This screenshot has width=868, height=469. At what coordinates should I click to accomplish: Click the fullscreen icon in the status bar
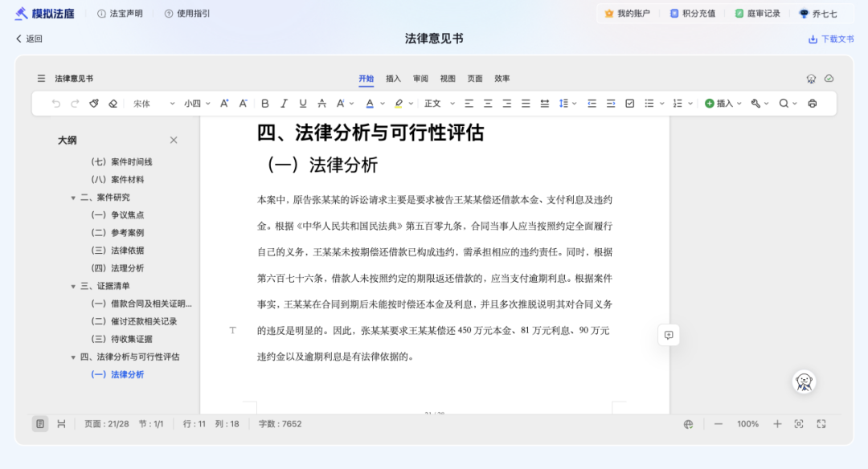tap(822, 423)
